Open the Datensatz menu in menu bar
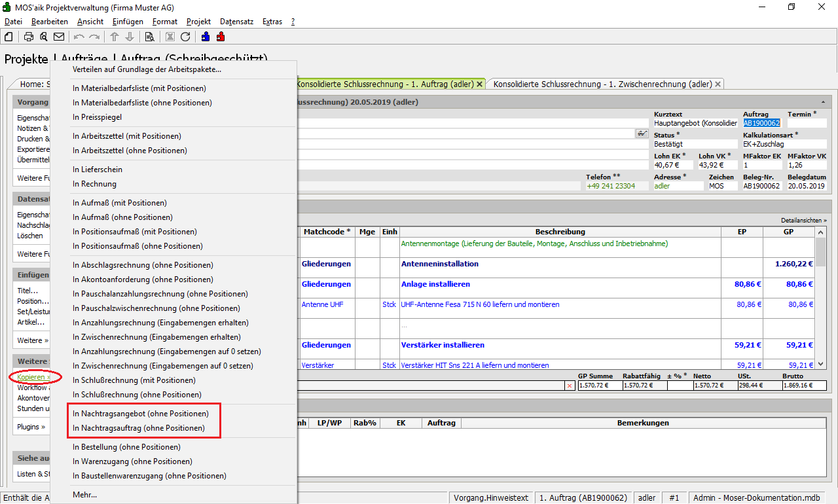Viewport: 838px width, 504px height. tap(236, 22)
